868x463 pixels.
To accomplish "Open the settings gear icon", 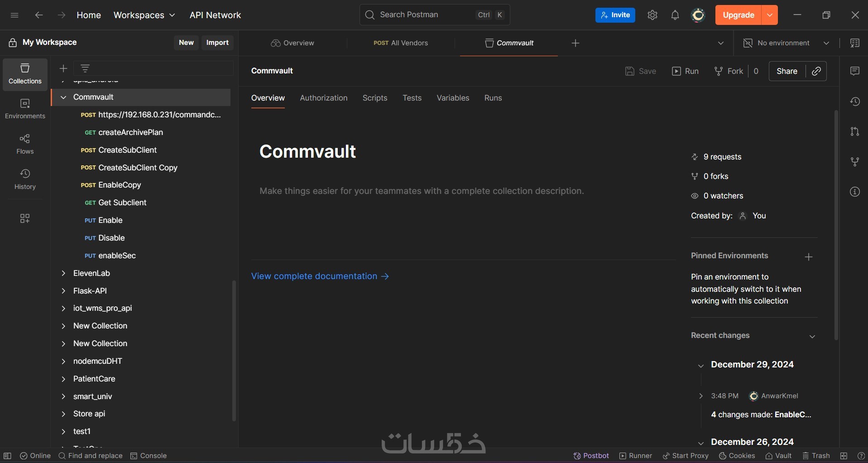I will pyautogui.click(x=652, y=15).
